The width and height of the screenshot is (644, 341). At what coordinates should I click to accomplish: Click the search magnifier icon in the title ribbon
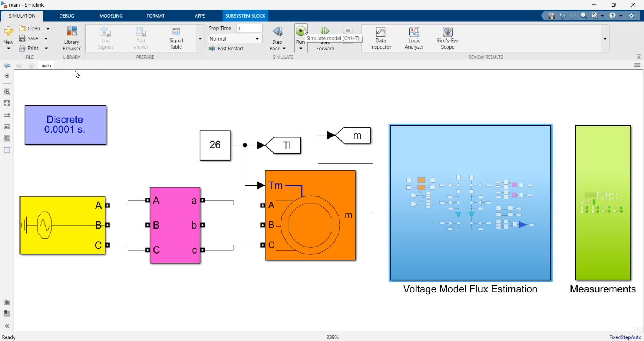point(584,16)
